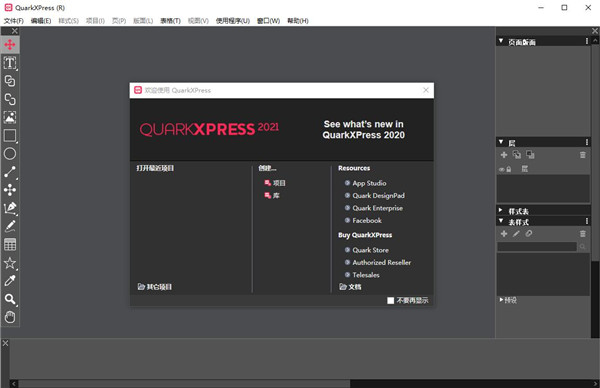Collapse the 表样式 panel
This screenshot has height=388, width=600.
501,221
